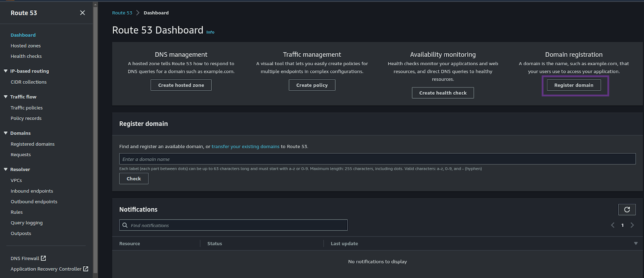This screenshot has height=278, width=644.
Task: Collapse the Traffic flow section
Action: pos(6,97)
